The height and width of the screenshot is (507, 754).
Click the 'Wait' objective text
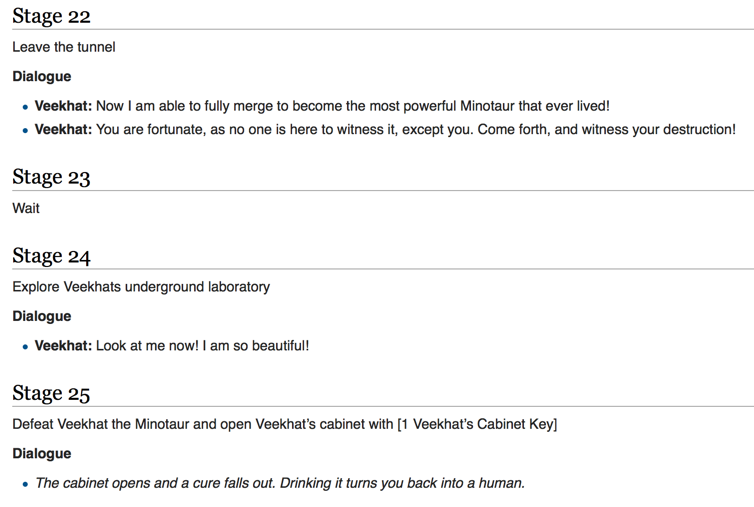[26, 209]
